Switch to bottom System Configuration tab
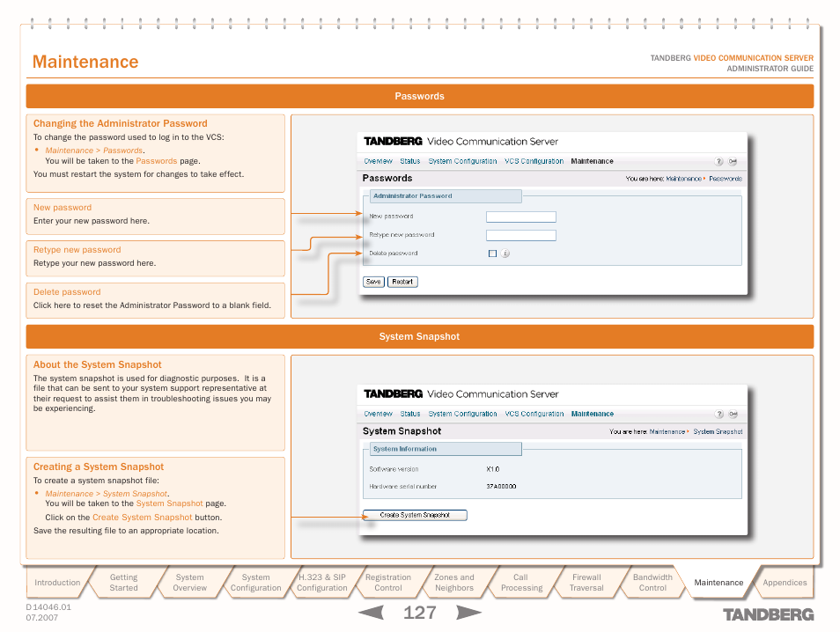The height and width of the screenshot is (632, 840). (255, 583)
